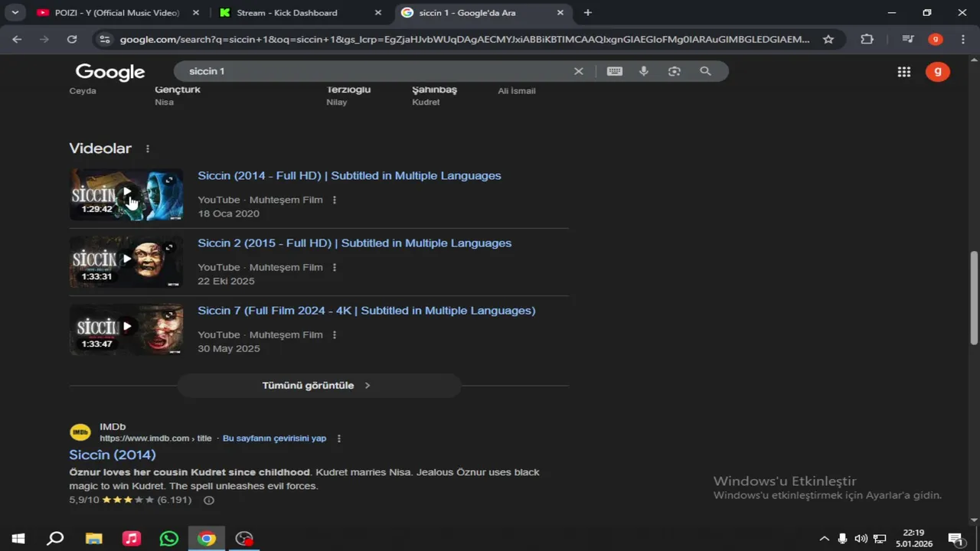
Task: Open WhatsApp from taskbar
Action: [168, 539]
